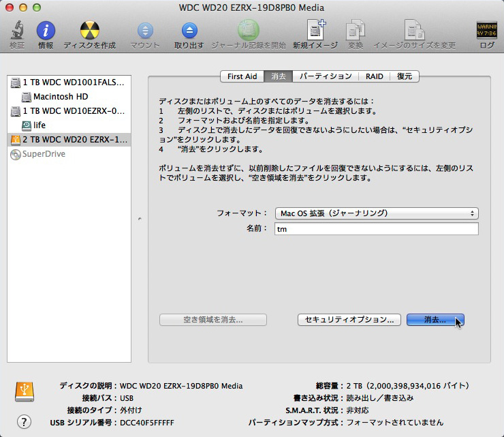Viewport: 504px width, 437px height.
Task: Open the ログ (Log) viewer icon
Action: pos(486,31)
